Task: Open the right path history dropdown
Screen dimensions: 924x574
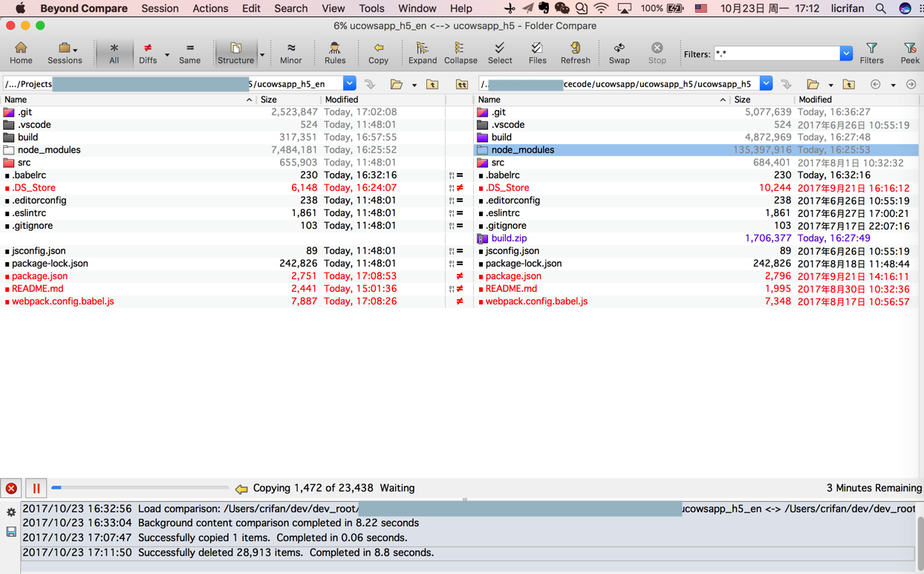Action: 766,84
